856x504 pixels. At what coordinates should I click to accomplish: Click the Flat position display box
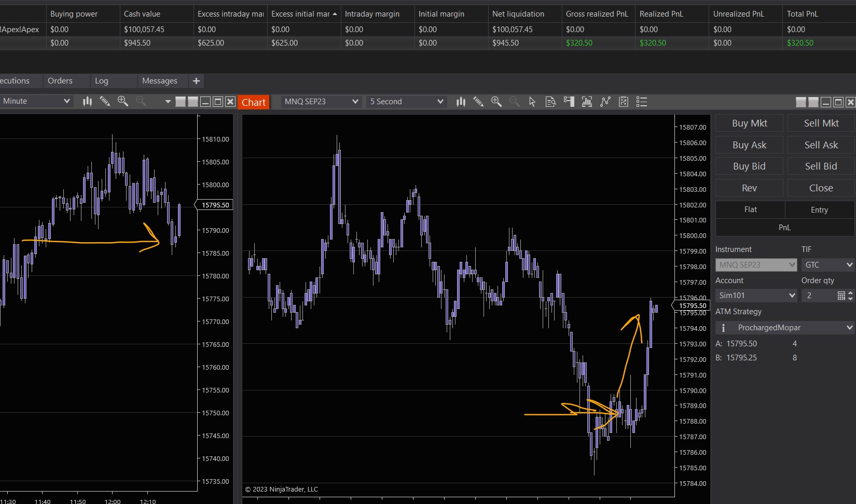[x=750, y=209]
